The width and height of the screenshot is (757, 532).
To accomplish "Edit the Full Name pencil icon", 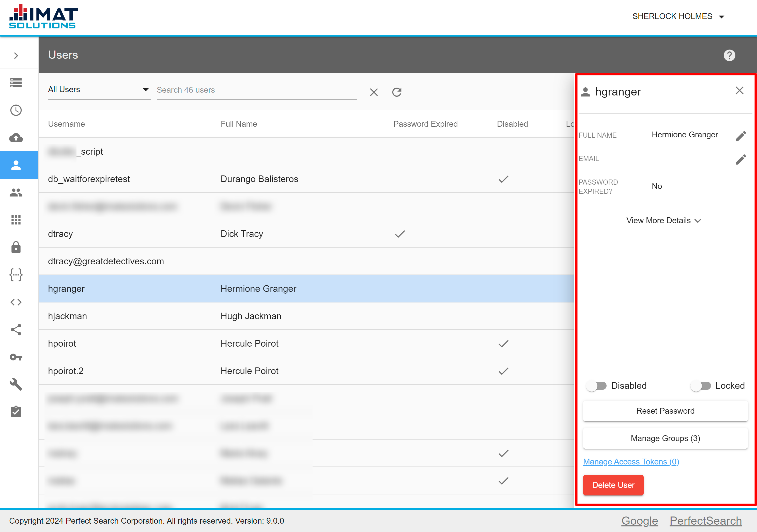I will 741,136.
